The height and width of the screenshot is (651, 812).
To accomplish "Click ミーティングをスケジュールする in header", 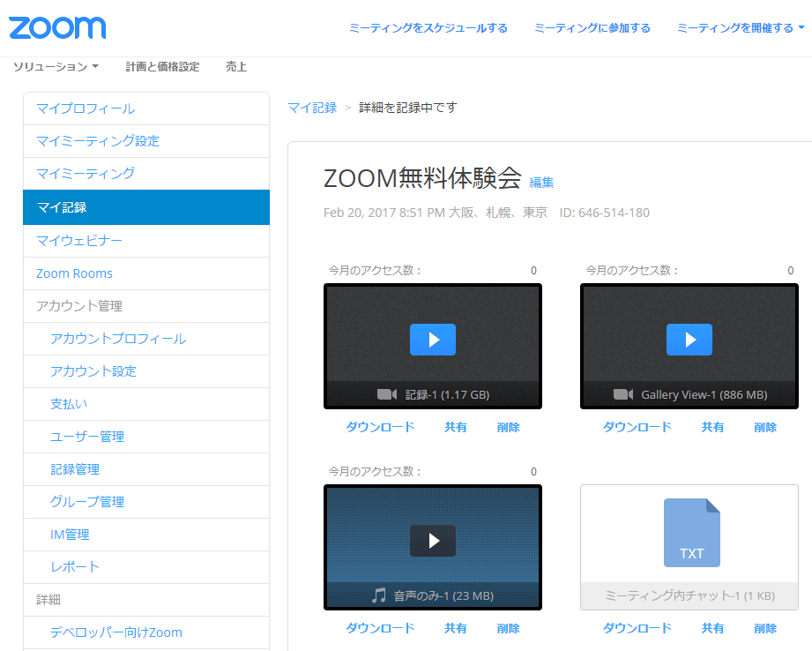I will (428, 28).
